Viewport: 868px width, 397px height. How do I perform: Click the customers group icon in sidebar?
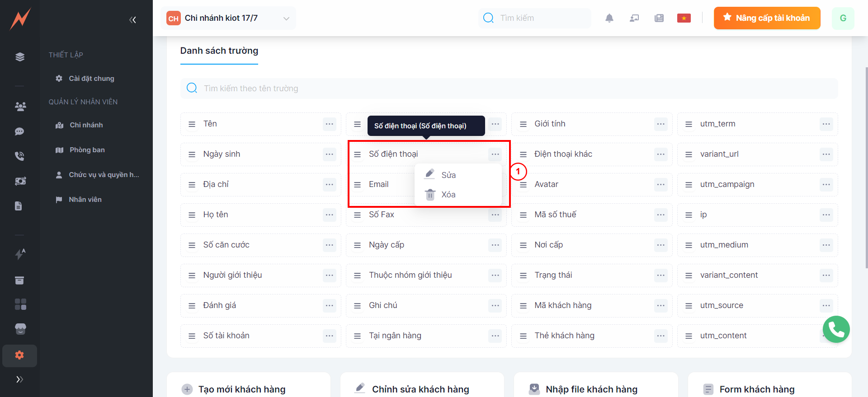(20, 107)
